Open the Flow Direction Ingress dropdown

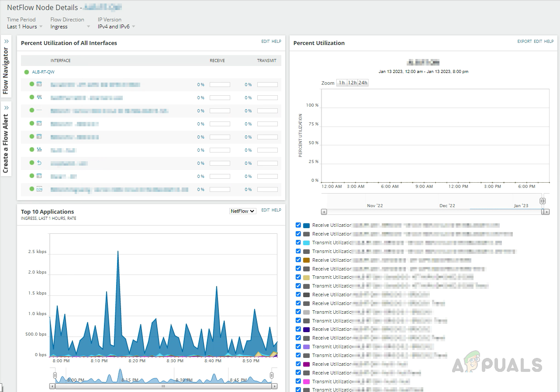coord(70,27)
